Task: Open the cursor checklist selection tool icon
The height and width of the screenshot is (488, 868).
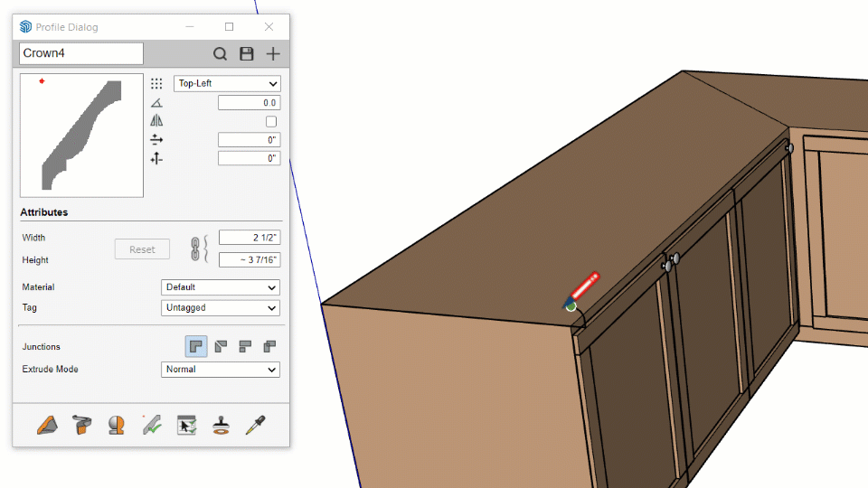Action: click(x=186, y=425)
